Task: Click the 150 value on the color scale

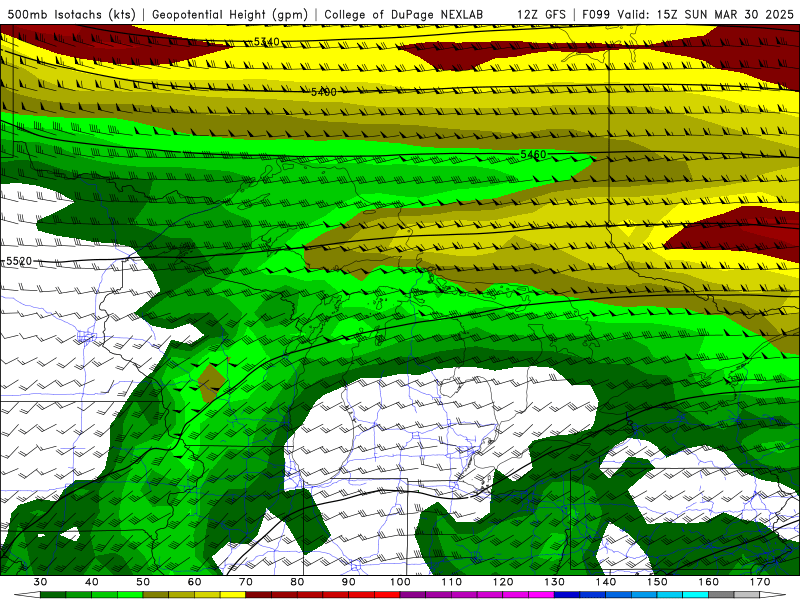Action: point(657,582)
